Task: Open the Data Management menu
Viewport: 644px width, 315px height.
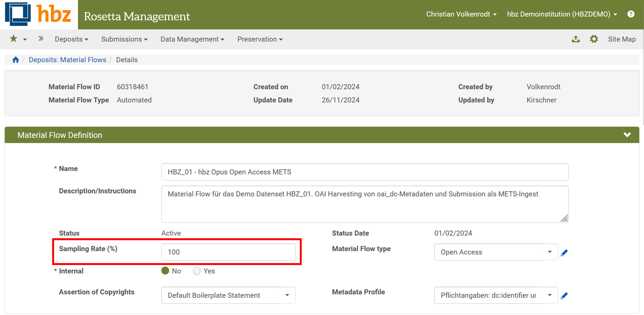Action: (192, 39)
